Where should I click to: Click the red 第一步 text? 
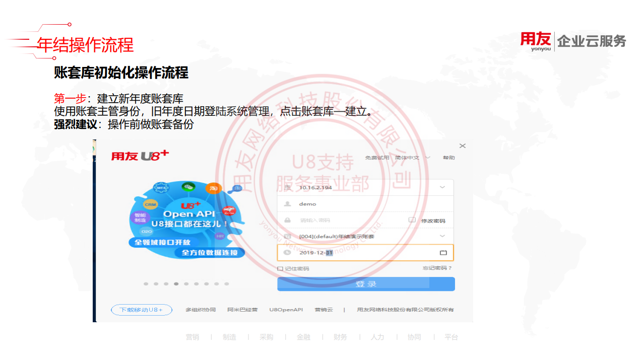tap(70, 99)
